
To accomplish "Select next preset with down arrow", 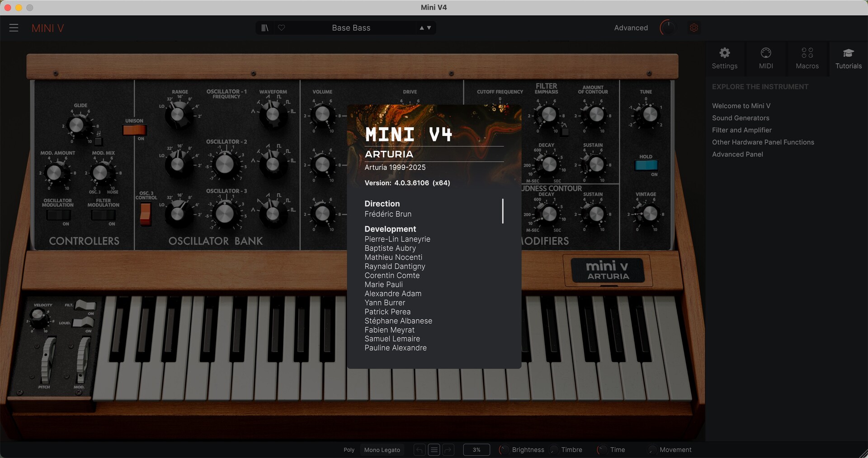I will pyautogui.click(x=429, y=28).
